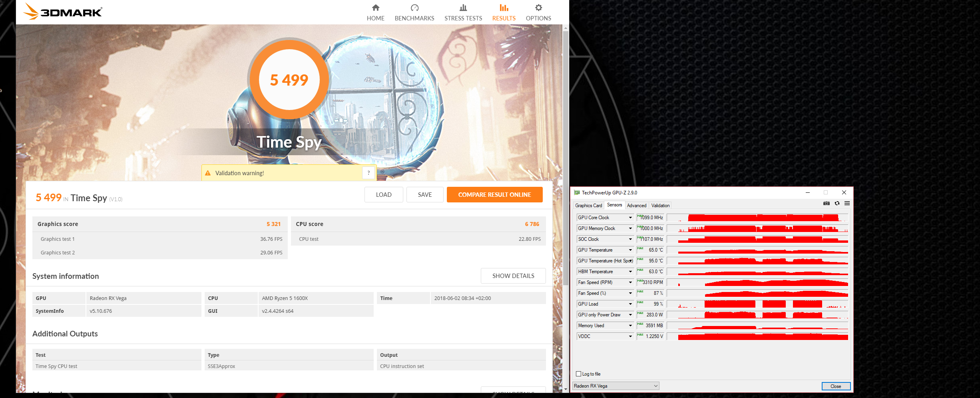Expand the SOC Clock dropdown
The height and width of the screenshot is (398, 980).
[630, 239]
